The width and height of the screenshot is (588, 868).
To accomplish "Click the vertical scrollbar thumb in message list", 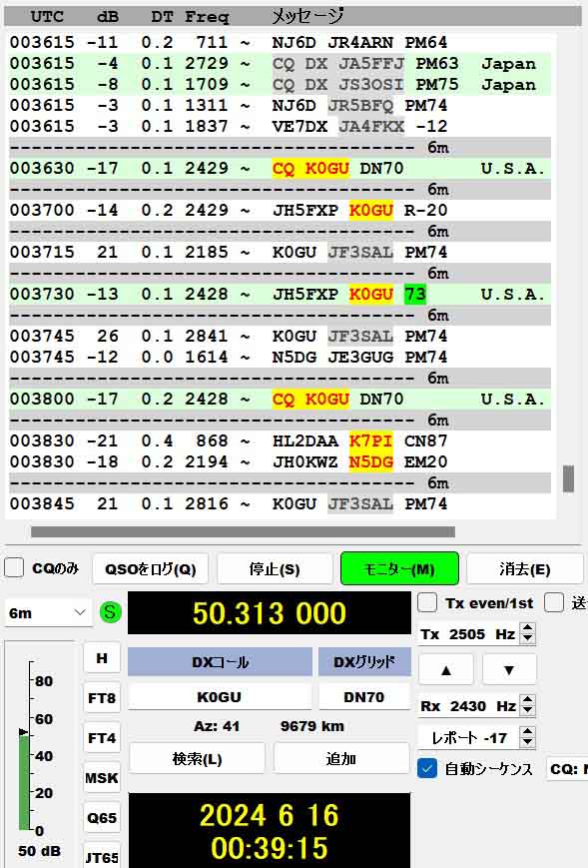I will click(x=568, y=478).
